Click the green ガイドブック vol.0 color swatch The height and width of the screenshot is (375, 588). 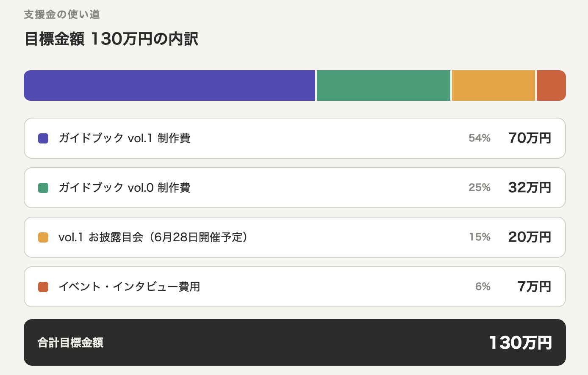pyautogui.click(x=43, y=188)
